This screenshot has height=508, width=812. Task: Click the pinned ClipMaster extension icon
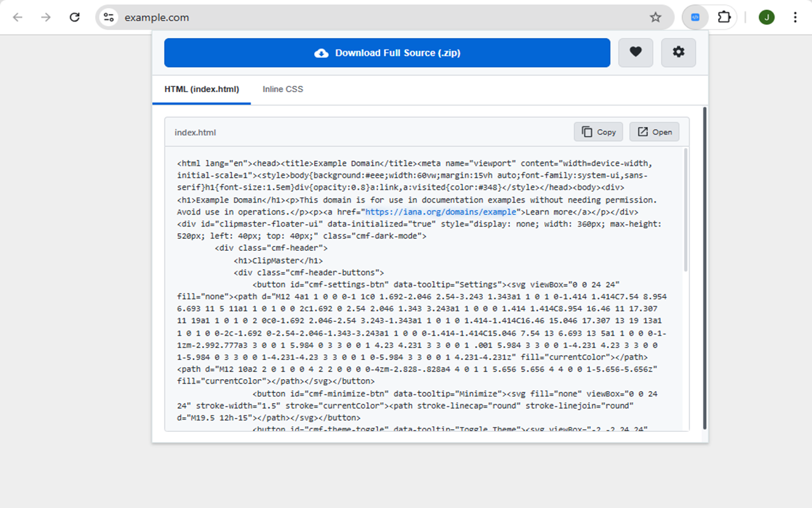[x=694, y=17]
